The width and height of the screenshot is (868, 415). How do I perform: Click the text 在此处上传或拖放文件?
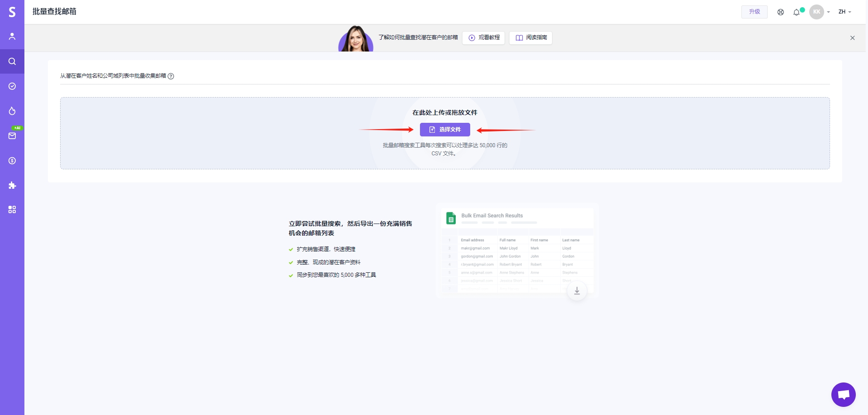tap(445, 112)
